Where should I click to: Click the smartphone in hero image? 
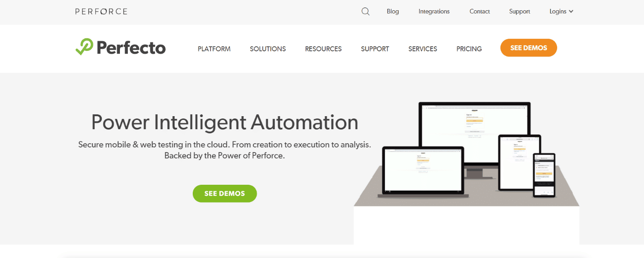point(545,175)
